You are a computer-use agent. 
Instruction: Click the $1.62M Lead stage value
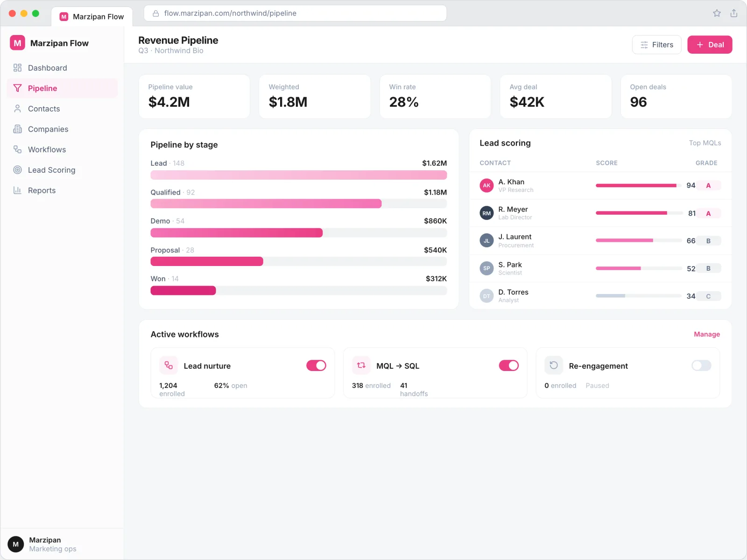[435, 163]
